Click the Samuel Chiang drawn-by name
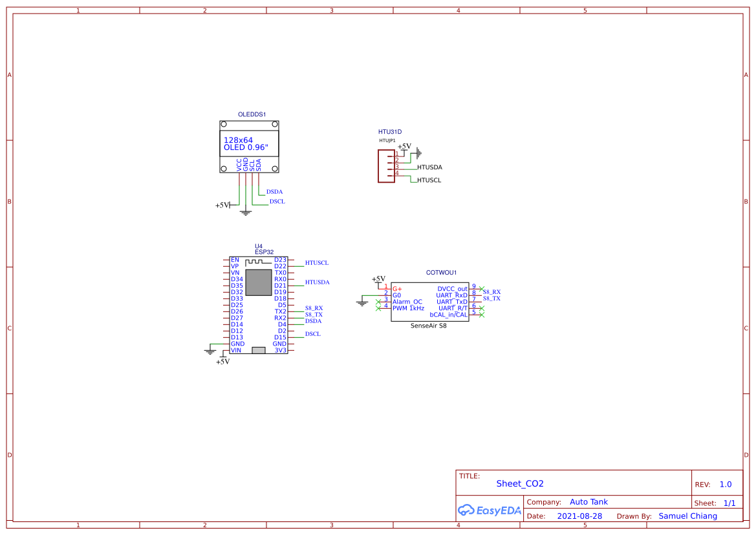 [x=687, y=516]
